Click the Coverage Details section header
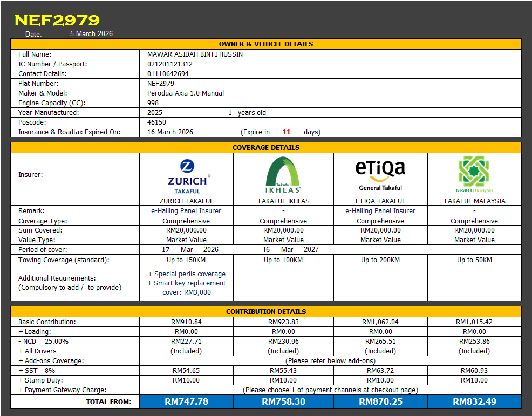This screenshot has height=416, width=532. (x=266, y=148)
